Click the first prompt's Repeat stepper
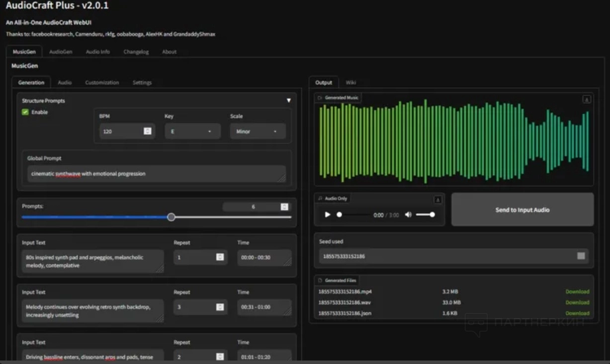This screenshot has width=610, height=364. [x=220, y=257]
